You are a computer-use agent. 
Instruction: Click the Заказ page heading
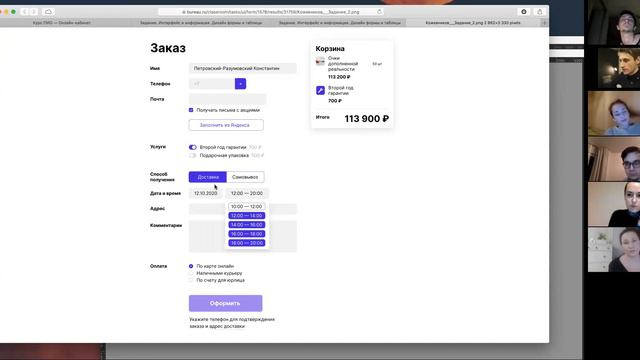click(168, 48)
